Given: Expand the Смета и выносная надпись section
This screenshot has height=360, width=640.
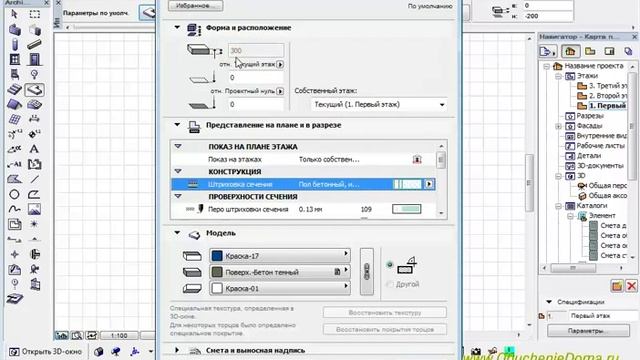Looking at the screenshot, I should 177,350.
